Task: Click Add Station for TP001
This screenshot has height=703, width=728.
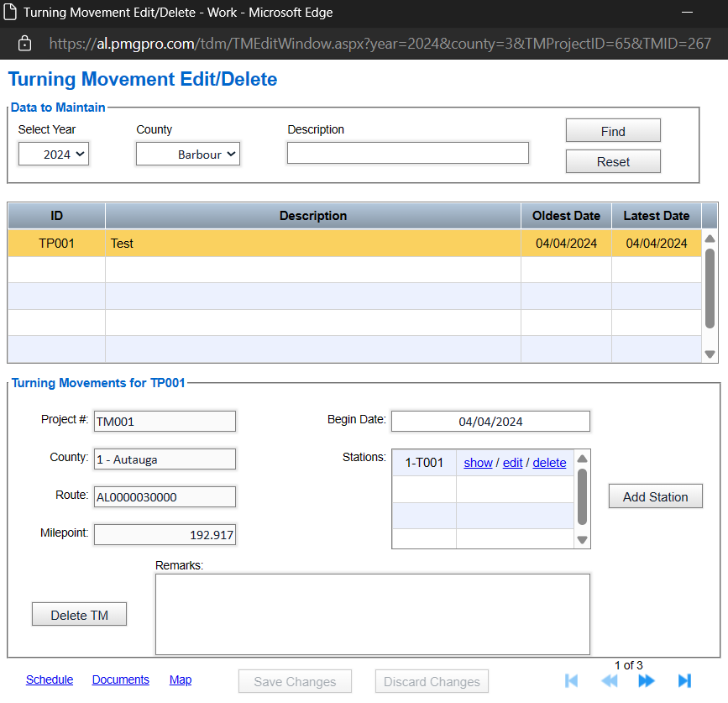Action: point(655,496)
